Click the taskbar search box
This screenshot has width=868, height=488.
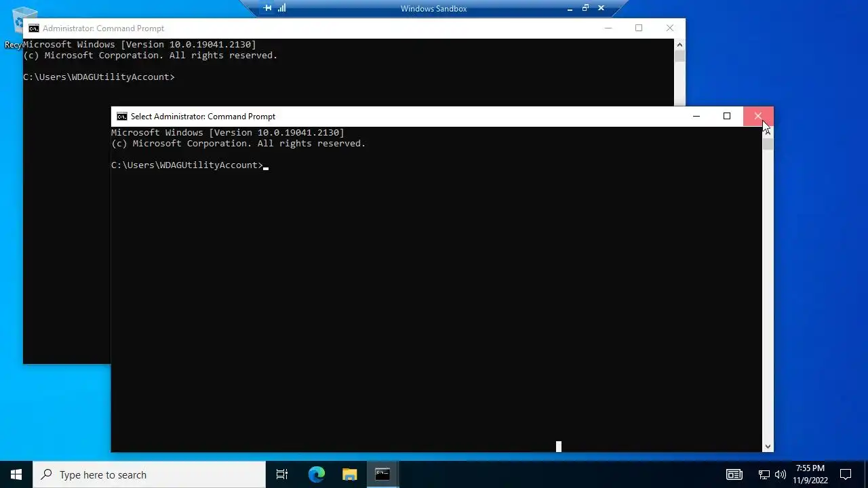point(149,474)
